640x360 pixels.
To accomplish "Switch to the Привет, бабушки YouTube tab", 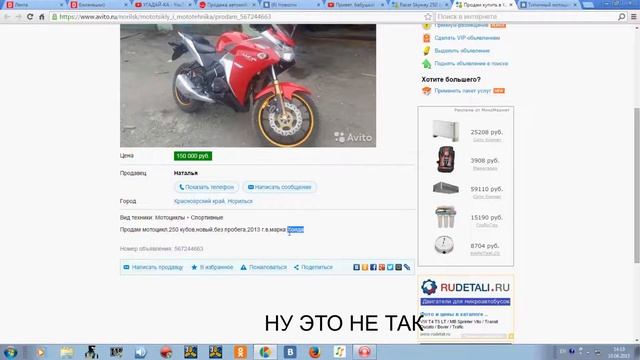I will click(x=356, y=5).
